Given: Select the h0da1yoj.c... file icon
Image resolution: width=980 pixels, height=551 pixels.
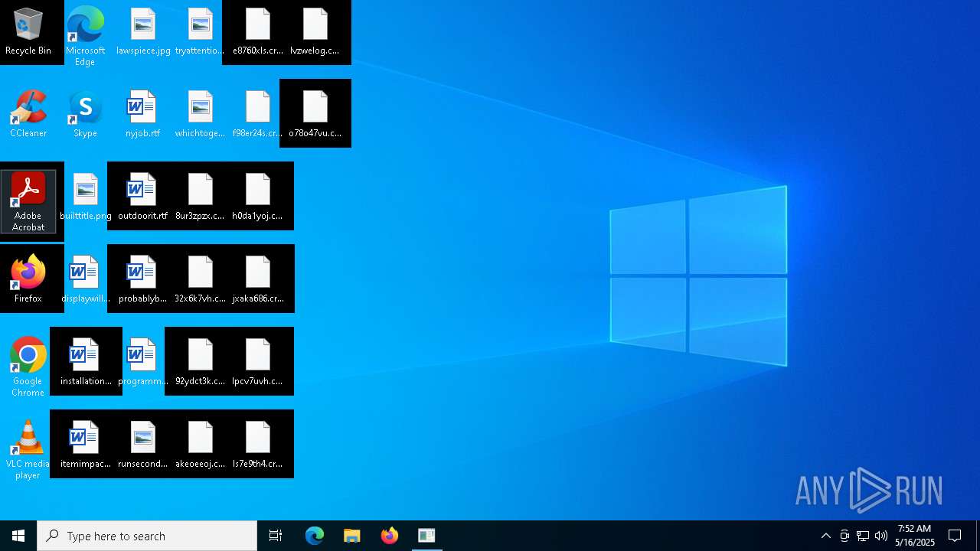Looking at the screenshot, I should (x=258, y=197).
